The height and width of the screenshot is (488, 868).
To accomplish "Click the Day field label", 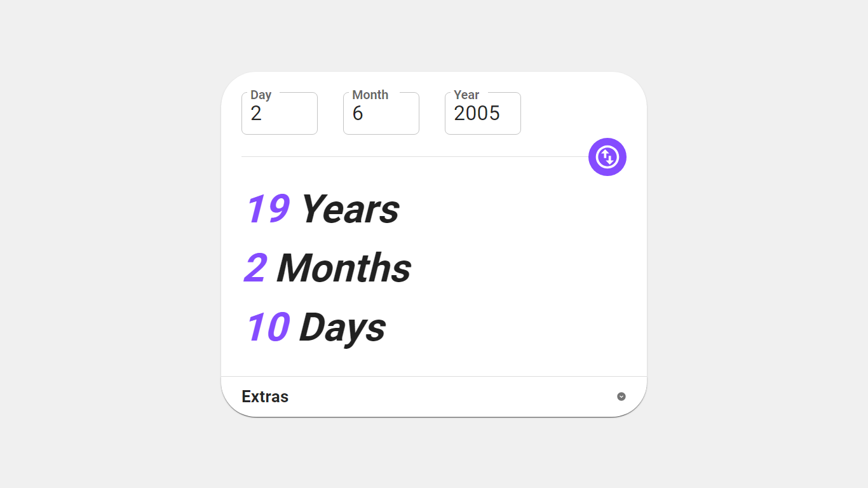I will 261,95.
